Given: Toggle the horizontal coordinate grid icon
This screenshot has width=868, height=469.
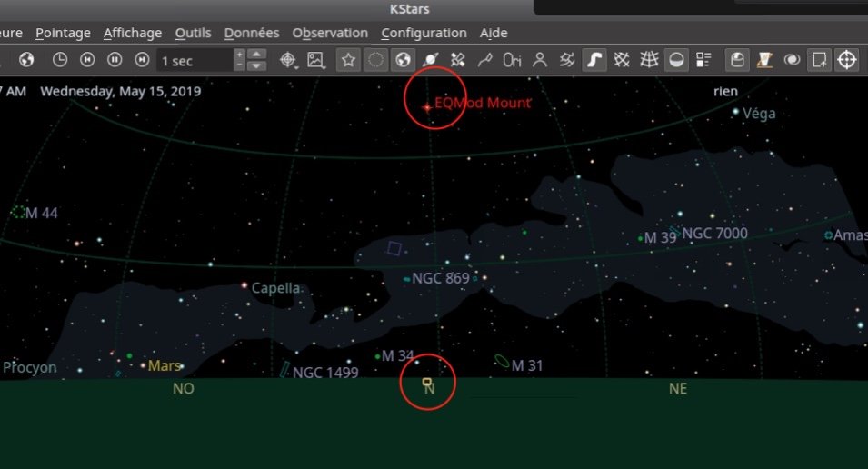Looking at the screenshot, I should point(649,60).
